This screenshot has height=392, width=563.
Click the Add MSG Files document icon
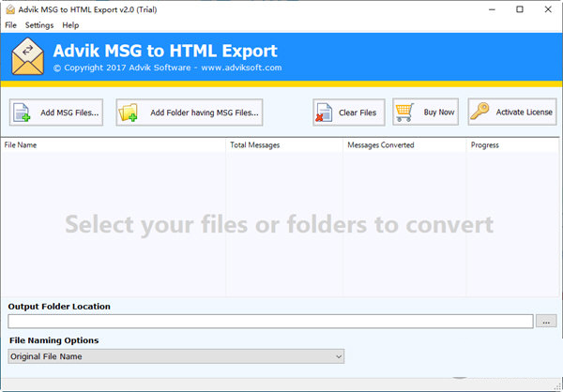point(22,113)
